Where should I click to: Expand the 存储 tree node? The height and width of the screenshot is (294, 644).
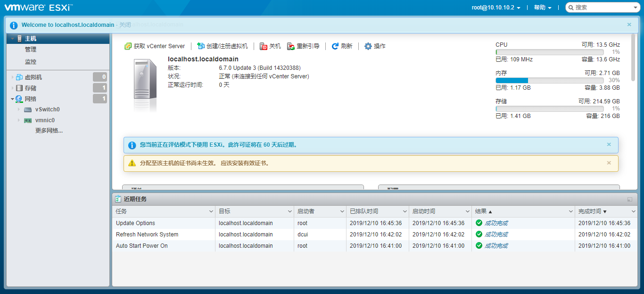[x=13, y=88]
